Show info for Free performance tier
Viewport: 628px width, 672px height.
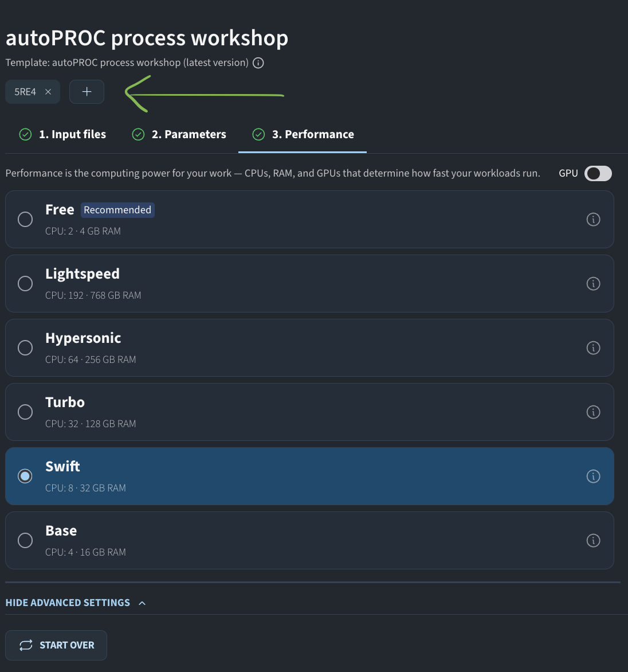click(x=593, y=220)
